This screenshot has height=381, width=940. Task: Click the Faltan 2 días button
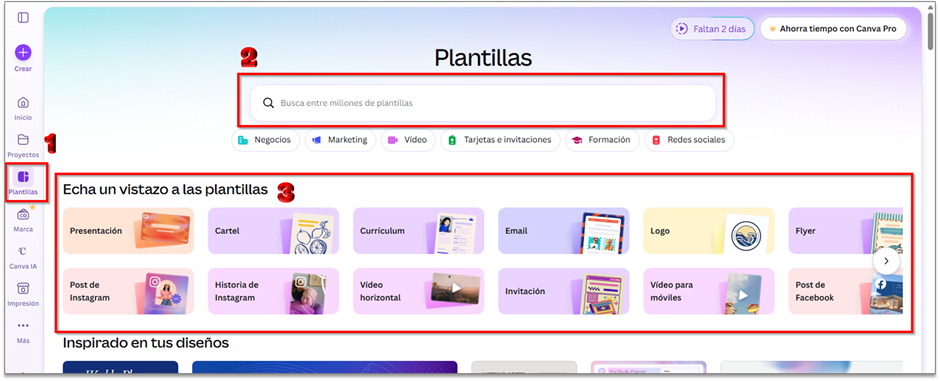click(x=712, y=28)
